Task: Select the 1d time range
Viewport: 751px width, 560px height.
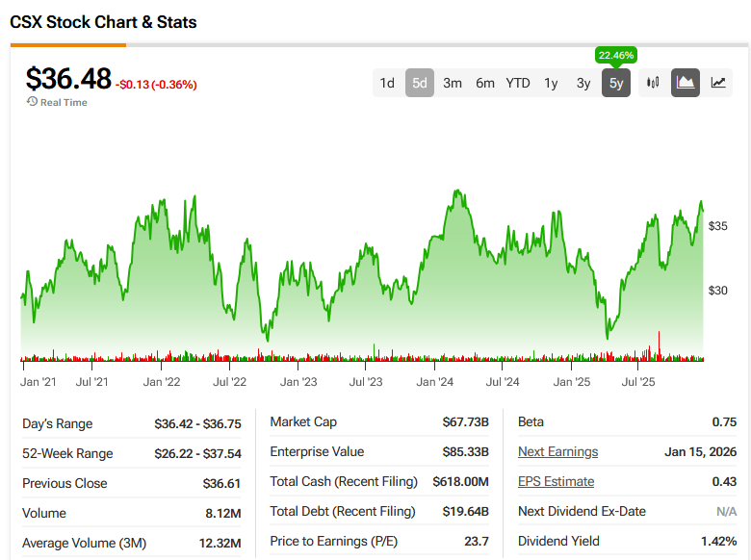Action: tap(387, 83)
